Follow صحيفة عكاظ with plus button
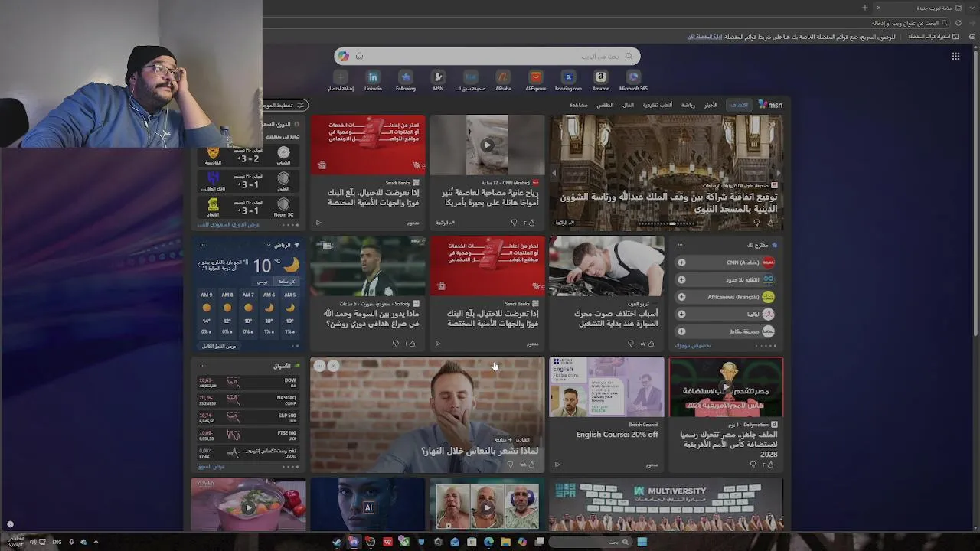The image size is (980, 551). click(x=681, y=331)
